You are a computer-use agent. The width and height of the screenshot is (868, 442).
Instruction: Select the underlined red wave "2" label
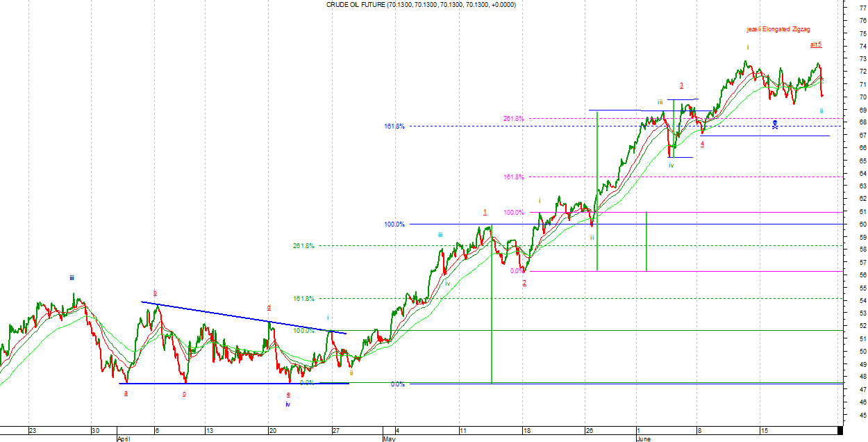pyautogui.click(x=524, y=283)
